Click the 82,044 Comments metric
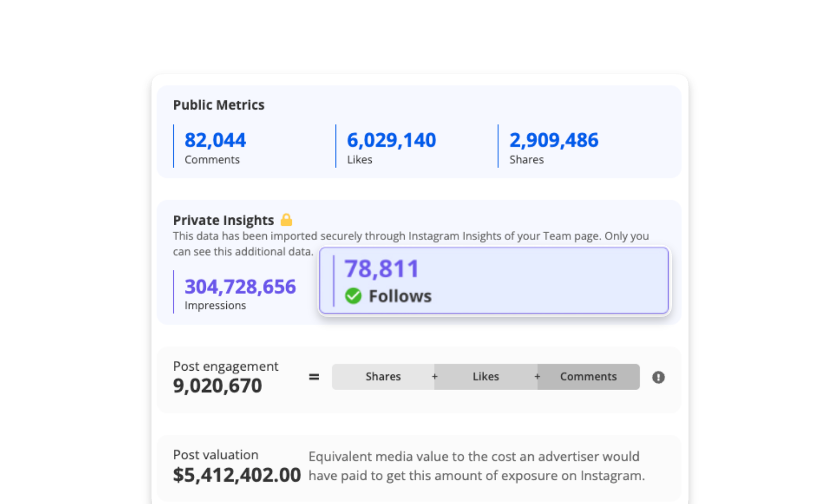This screenshot has width=840, height=504. tap(215, 146)
